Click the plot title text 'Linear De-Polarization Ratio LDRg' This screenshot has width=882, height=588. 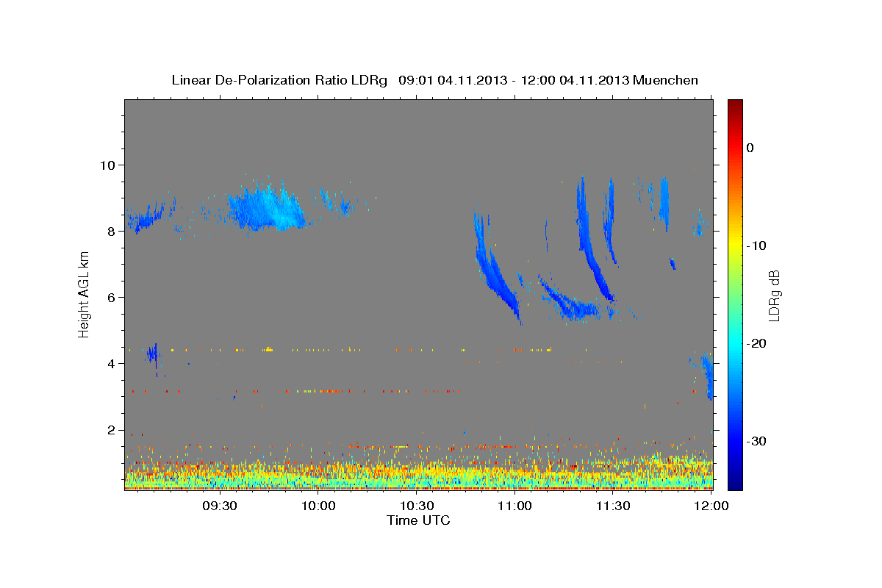pos(279,79)
